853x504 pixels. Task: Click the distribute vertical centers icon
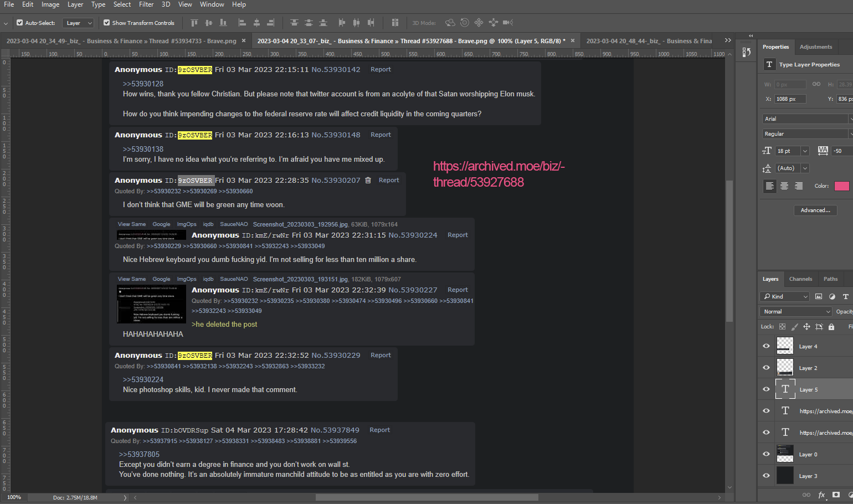(x=309, y=23)
